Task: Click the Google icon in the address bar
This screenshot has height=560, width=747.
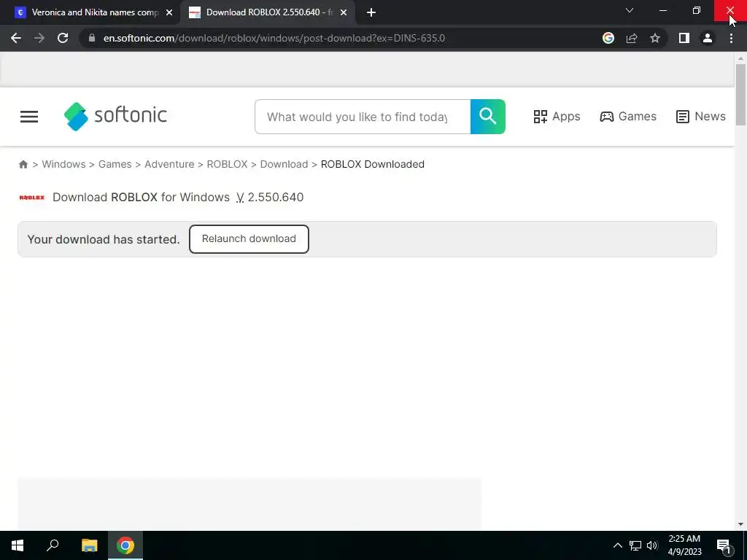Action: click(x=608, y=38)
